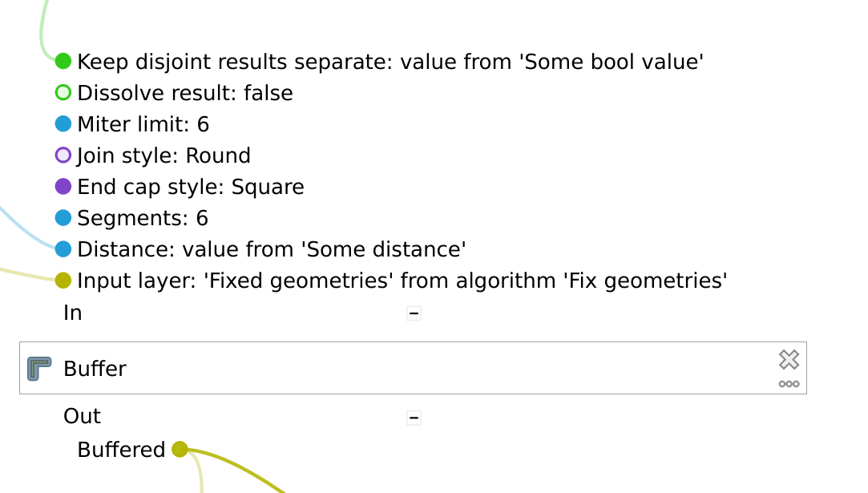Click the purple 'End cap style' socket
Image resolution: width=868 pixels, height=493 pixels.
click(63, 187)
